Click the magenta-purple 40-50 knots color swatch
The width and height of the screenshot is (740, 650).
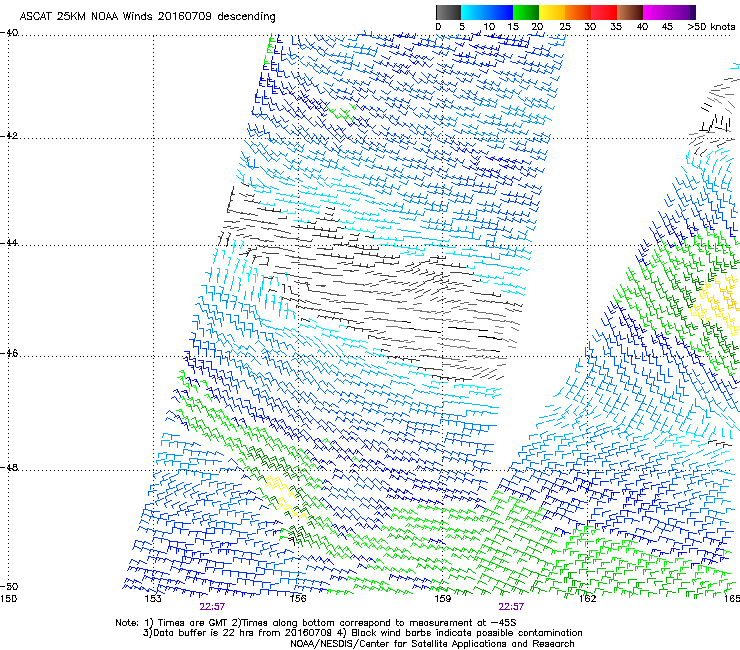pos(669,12)
